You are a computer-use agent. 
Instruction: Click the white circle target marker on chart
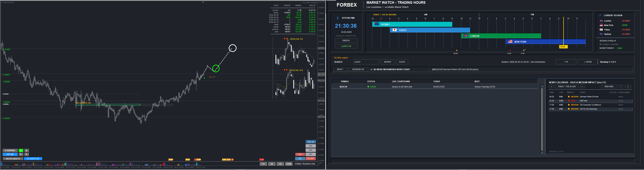pos(233,48)
